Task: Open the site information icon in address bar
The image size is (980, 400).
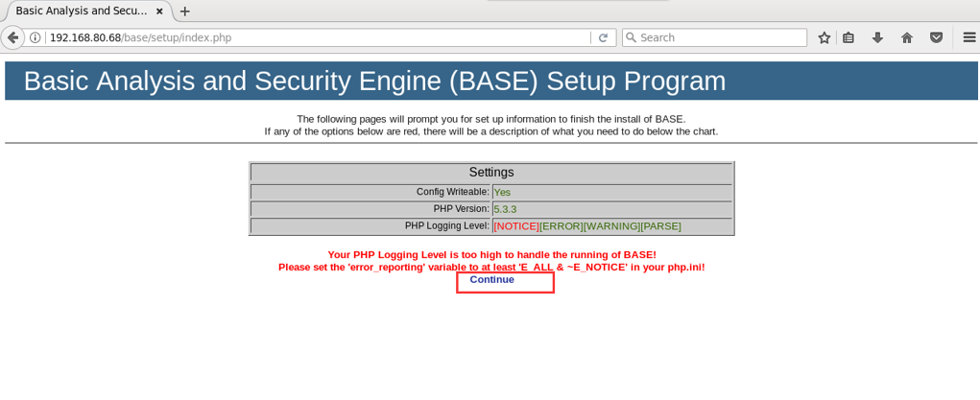Action: coord(36,37)
